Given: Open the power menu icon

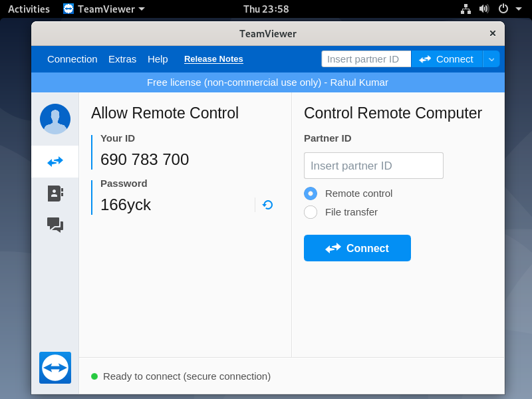Looking at the screenshot, I should tap(503, 9).
